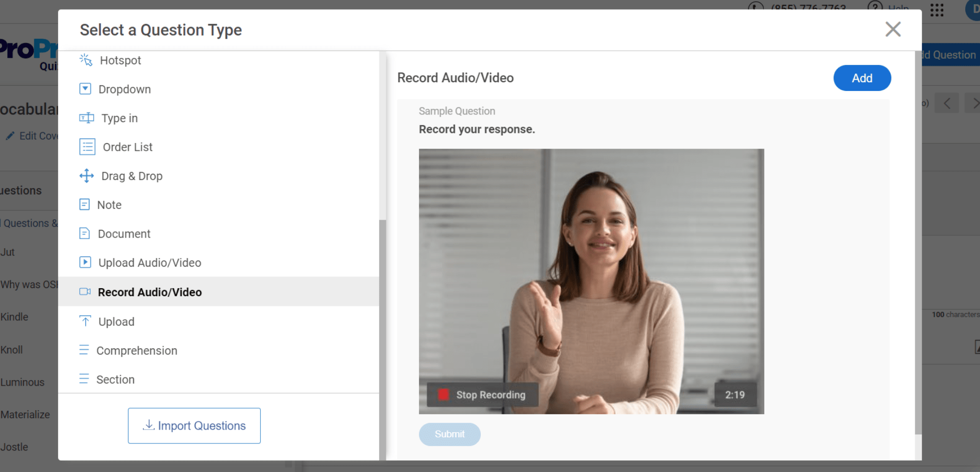The width and height of the screenshot is (980, 472).
Task: Choose the Type in icon
Action: [x=86, y=118]
